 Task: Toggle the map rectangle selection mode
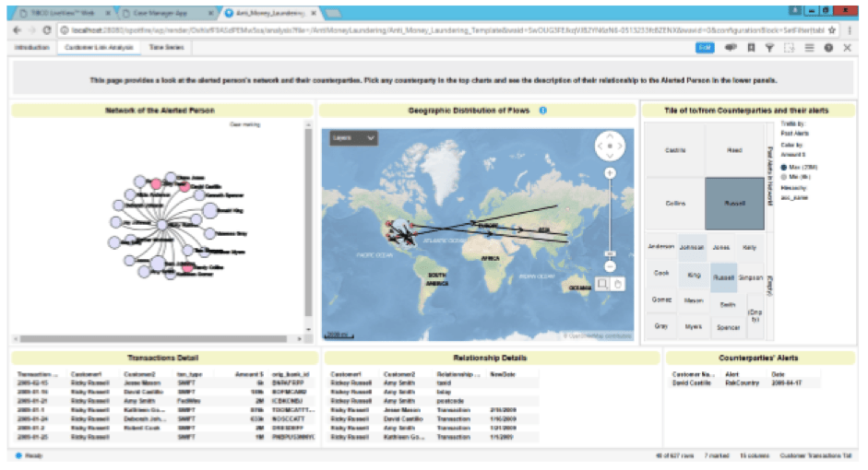[x=602, y=284]
